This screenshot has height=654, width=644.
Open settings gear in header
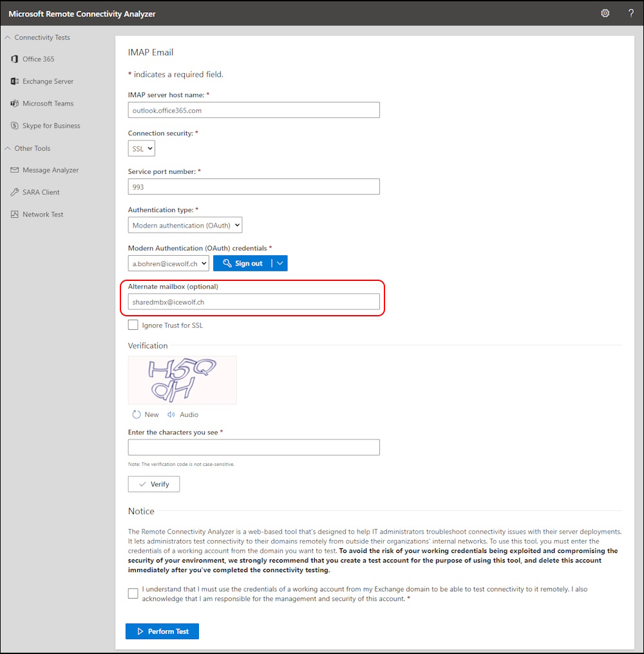point(605,14)
